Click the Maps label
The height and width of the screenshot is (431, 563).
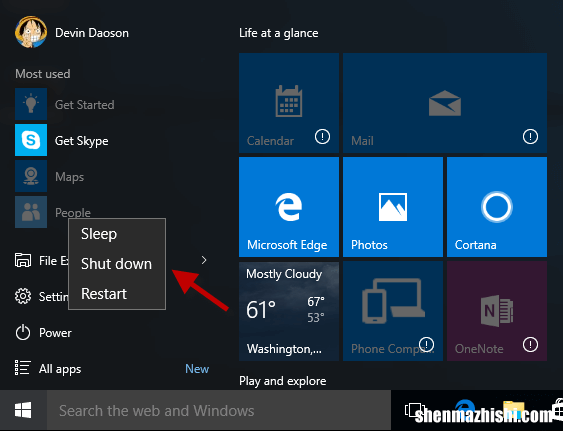pos(69,177)
